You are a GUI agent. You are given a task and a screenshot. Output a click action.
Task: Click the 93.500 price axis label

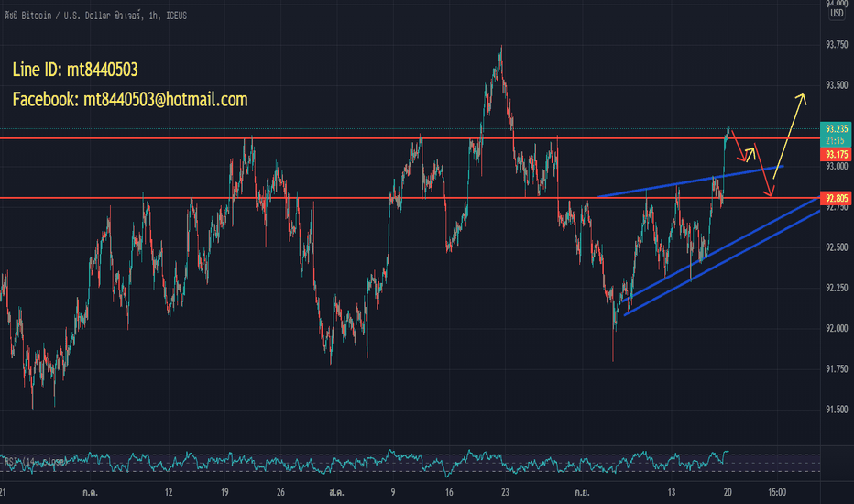[x=837, y=85]
